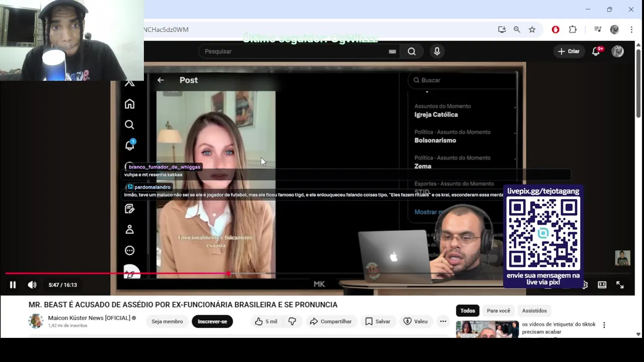Click the Igreja Católica trending topic
Screen dimensions: 644x362
[436, 115]
